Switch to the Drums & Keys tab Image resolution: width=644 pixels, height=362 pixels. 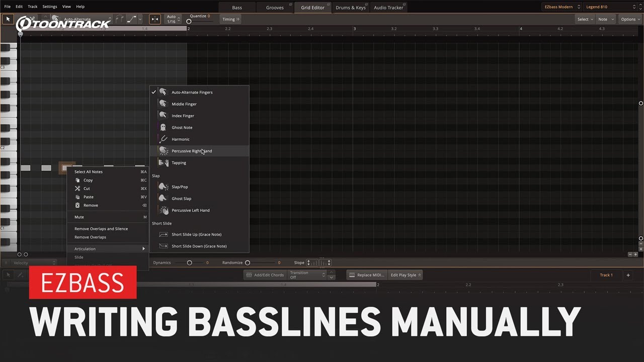350,8
